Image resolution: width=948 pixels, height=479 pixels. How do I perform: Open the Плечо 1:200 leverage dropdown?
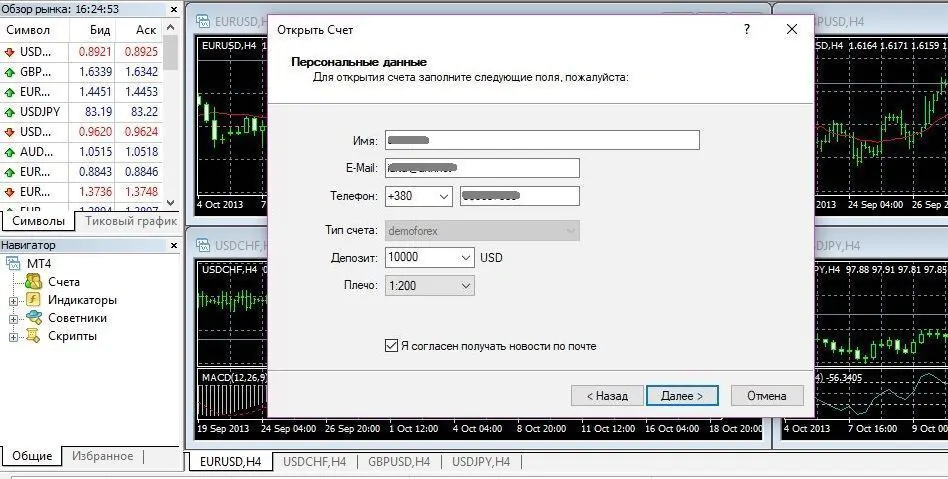(x=465, y=285)
